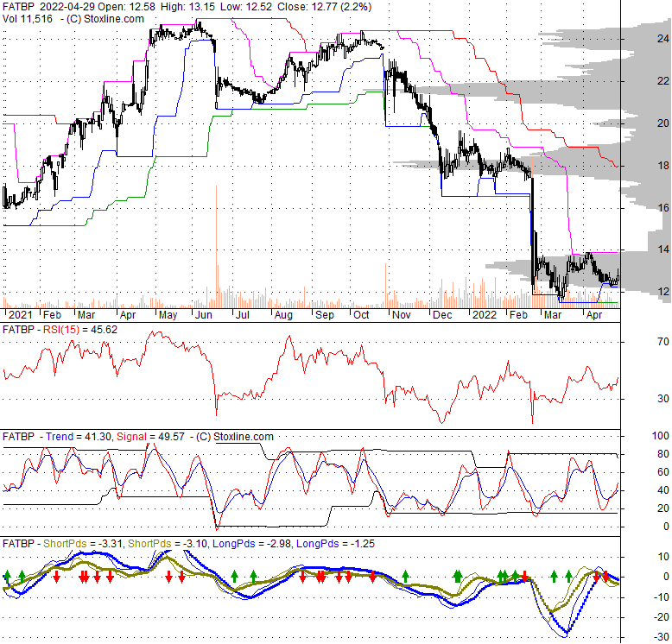The image size is (672, 644).
Task: Click the price axis value 24
Action: click(663, 39)
